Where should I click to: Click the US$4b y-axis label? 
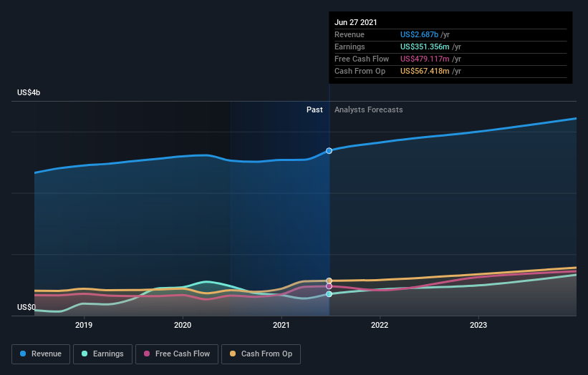pos(29,92)
